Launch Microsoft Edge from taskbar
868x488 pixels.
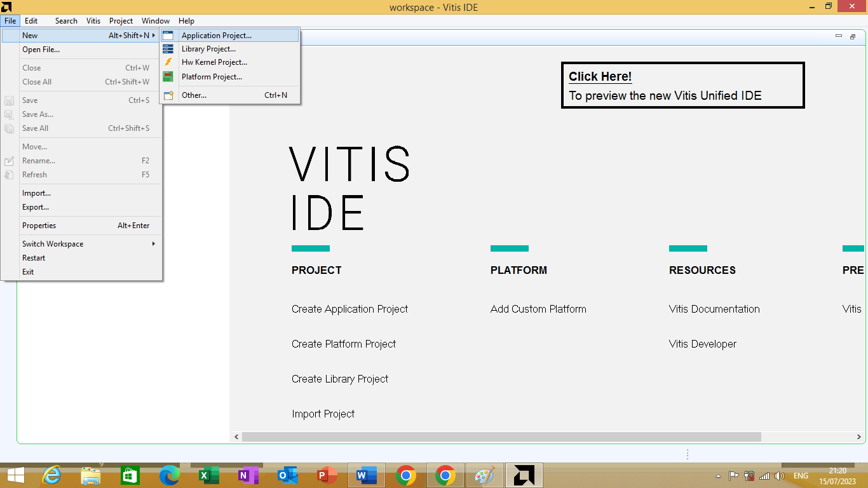coord(170,475)
